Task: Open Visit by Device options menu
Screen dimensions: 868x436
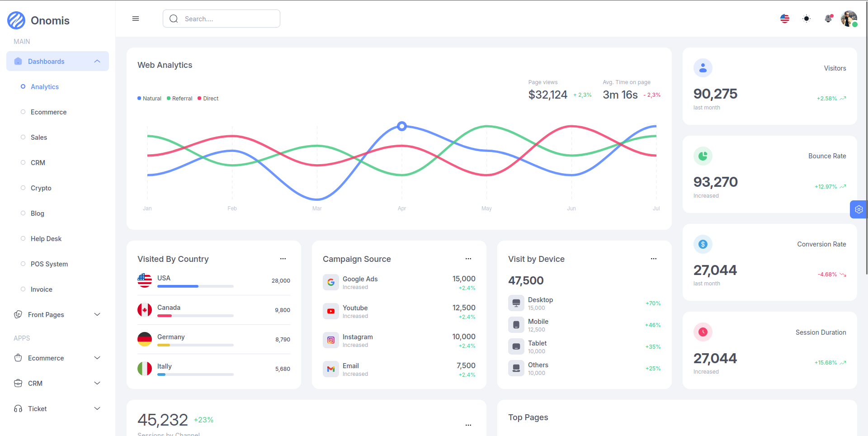Action: [653, 259]
